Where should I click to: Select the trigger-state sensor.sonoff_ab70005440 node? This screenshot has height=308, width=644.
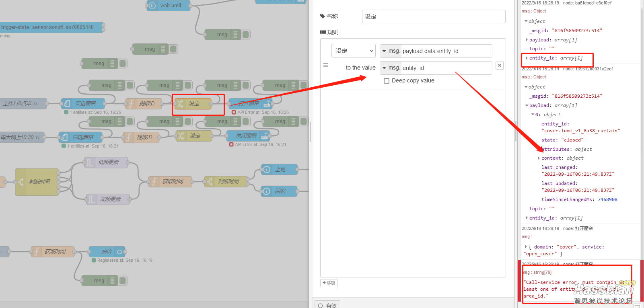click(51, 27)
